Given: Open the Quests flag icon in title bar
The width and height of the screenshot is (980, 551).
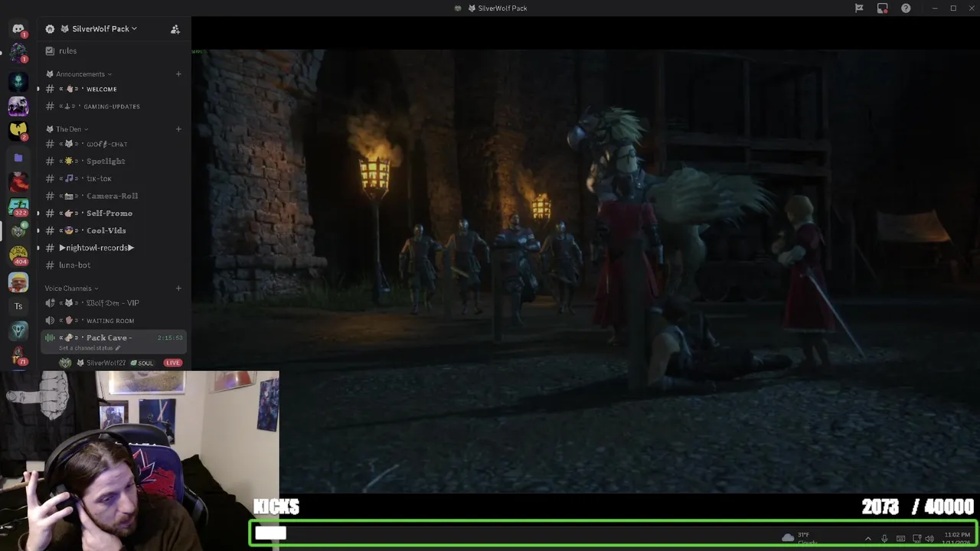Looking at the screenshot, I should click(x=859, y=8).
